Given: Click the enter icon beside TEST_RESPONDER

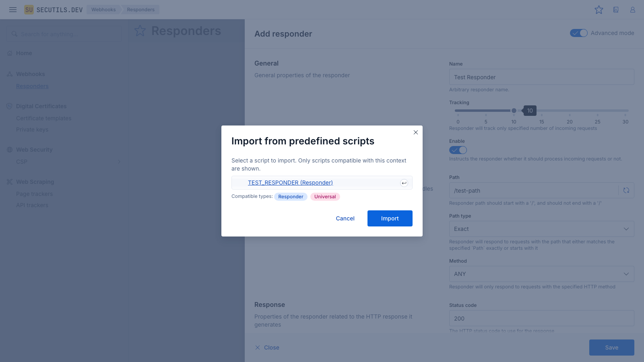Looking at the screenshot, I should [404, 183].
